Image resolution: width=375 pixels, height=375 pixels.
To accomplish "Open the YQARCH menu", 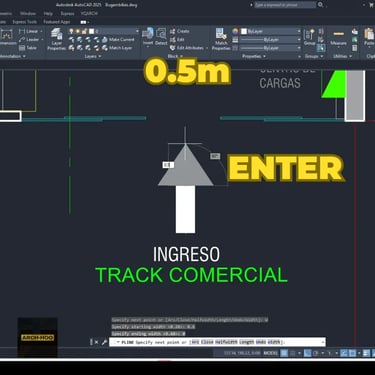I will [x=89, y=14].
